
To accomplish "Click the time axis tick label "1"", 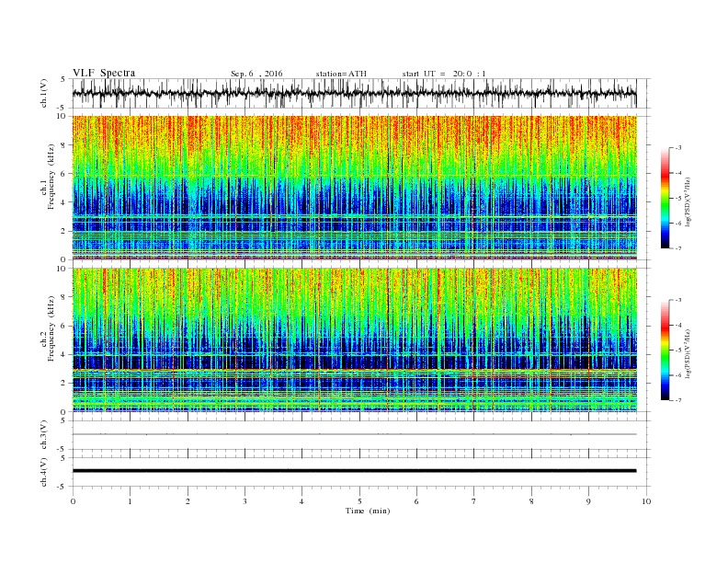I will tap(130, 501).
